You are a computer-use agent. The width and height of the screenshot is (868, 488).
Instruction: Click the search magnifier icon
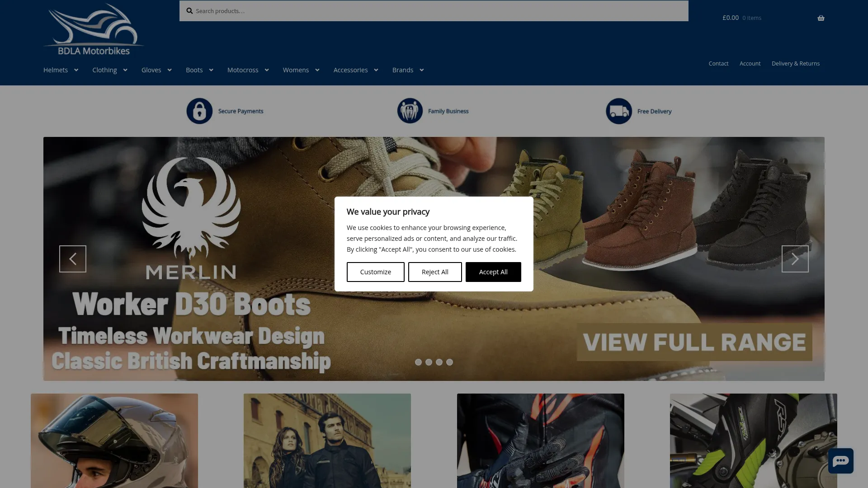[x=189, y=11]
